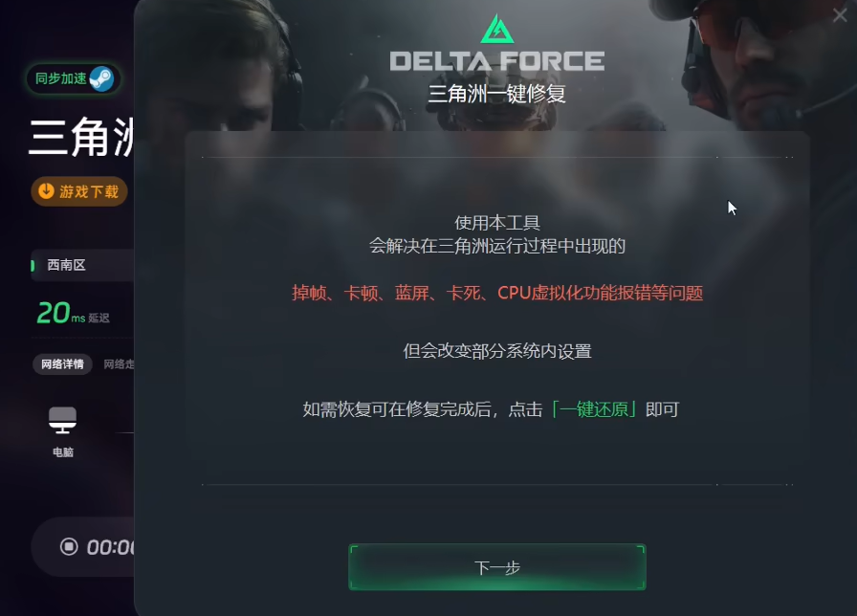Select the 同步加速 label text

point(60,78)
